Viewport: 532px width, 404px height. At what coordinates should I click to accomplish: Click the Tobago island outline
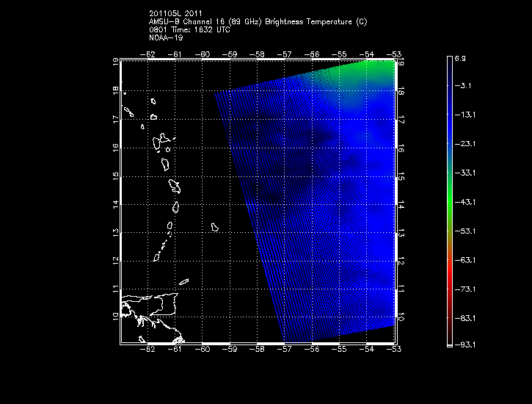[x=184, y=281]
